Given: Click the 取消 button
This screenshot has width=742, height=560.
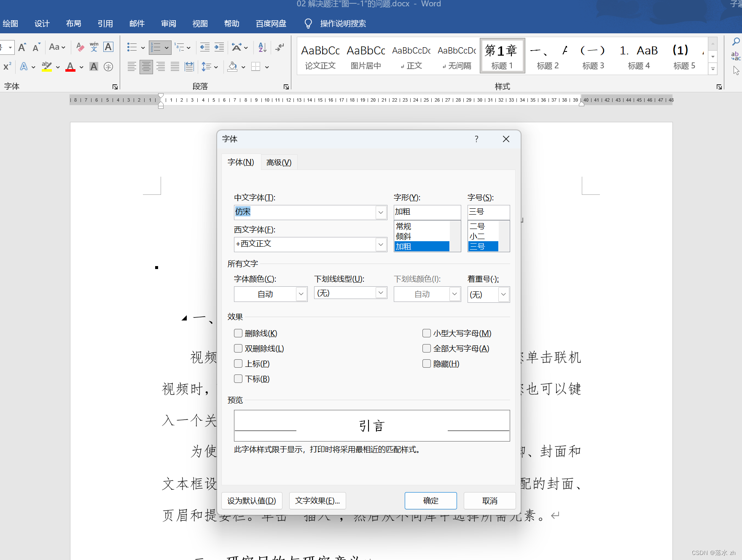Looking at the screenshot, I should coord(489,501).
